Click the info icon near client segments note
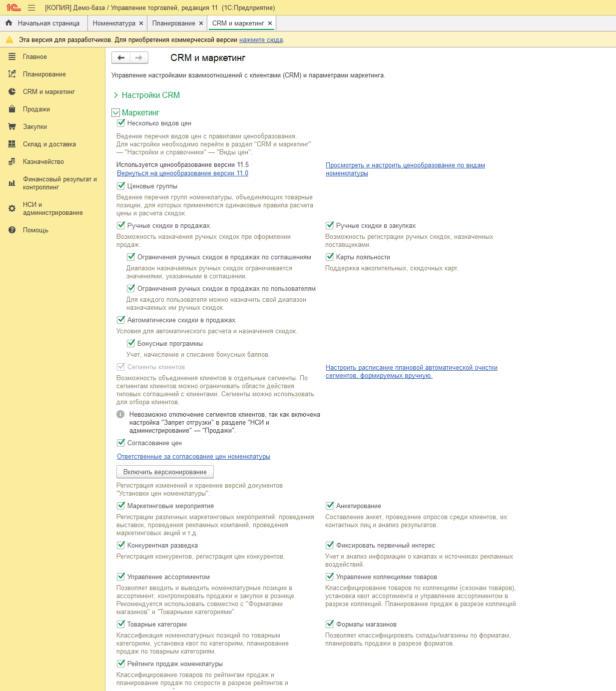This screenshot has width=616, height=691. (120, 414)
